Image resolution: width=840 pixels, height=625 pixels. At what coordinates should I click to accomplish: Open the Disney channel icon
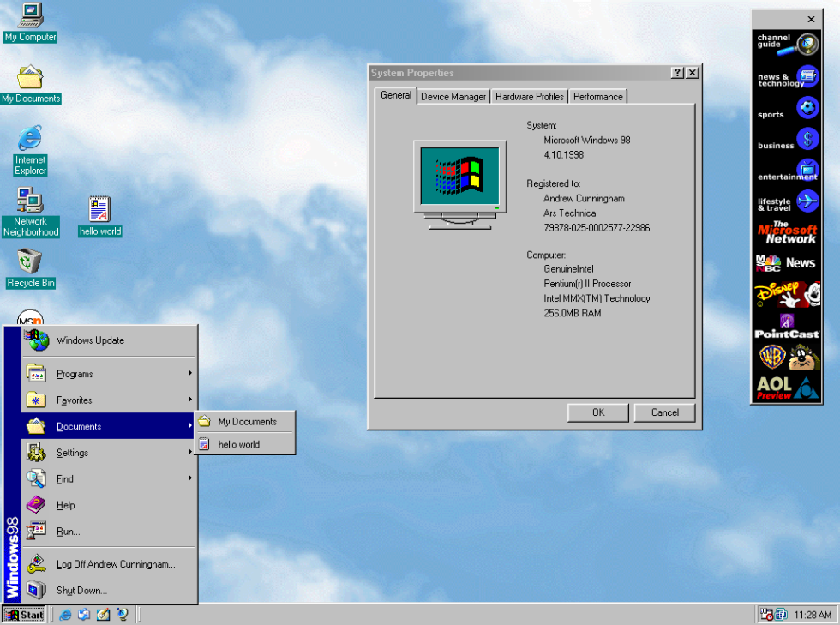(x=786, y=294)
